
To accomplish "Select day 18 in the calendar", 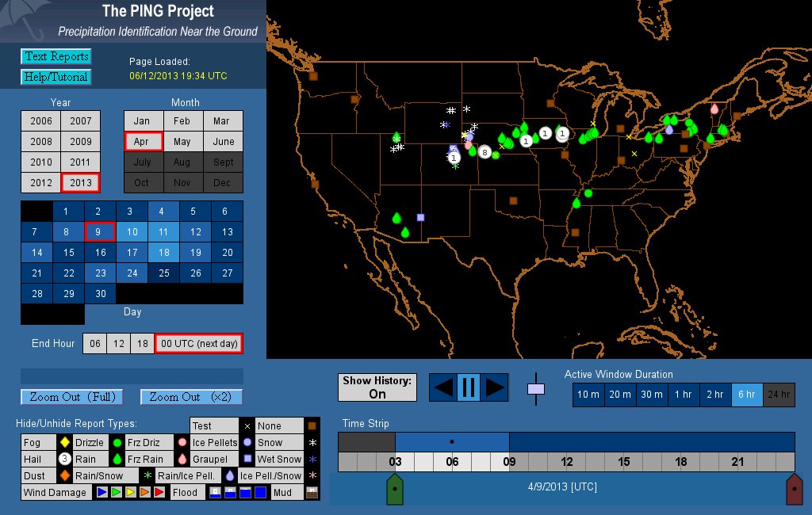I will pyautogui.click(x=163, y=253).
